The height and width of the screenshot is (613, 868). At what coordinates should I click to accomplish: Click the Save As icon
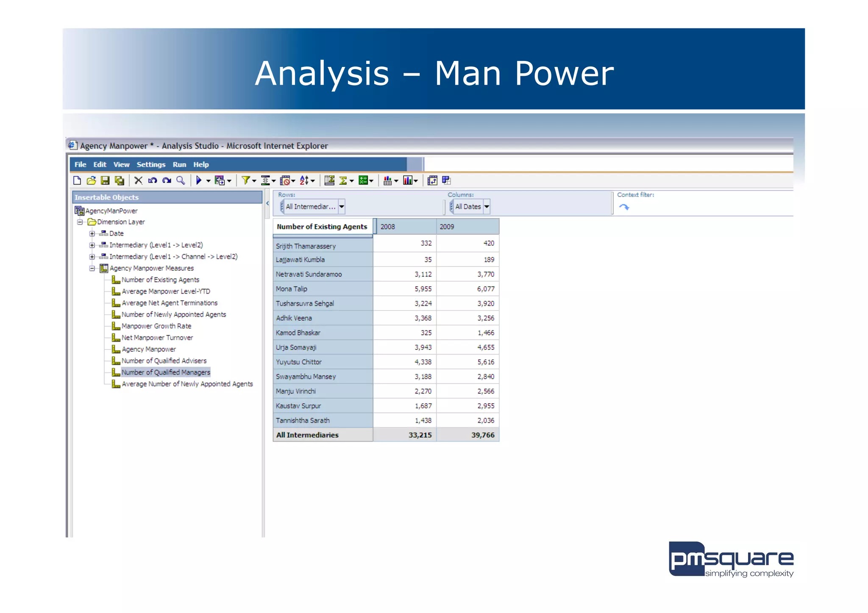[120, 180]
